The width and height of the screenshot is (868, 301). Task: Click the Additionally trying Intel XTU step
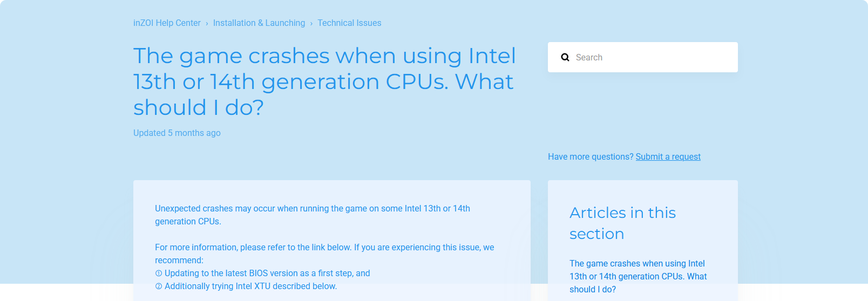[x=250, y=286]
